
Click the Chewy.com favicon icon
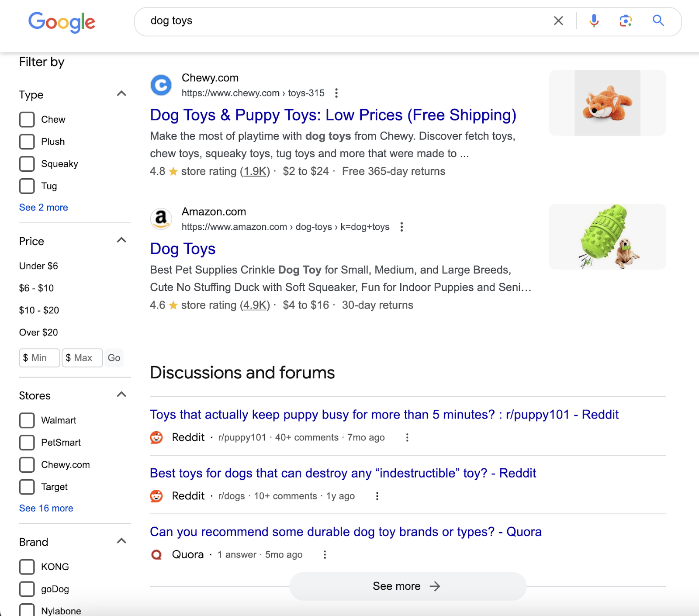[x=161, y=85]
